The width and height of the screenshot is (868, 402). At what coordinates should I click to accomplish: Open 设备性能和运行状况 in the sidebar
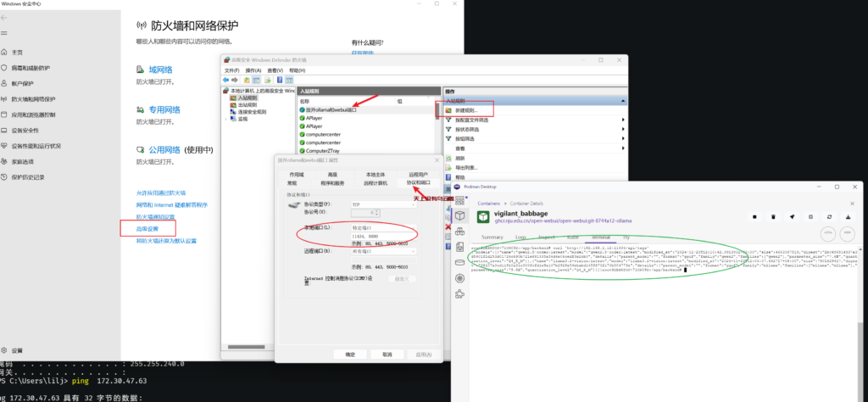point(36,146)
